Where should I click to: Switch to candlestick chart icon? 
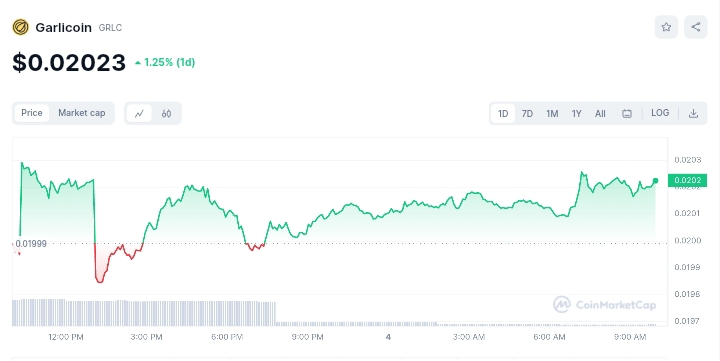(x=166, y=113)
